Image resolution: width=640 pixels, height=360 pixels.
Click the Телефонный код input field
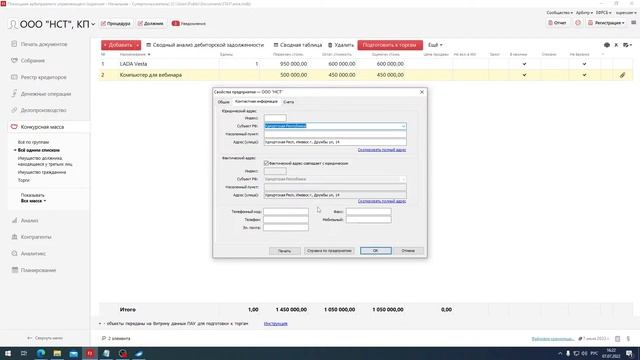pyautogui.click(x=286, y=212)
